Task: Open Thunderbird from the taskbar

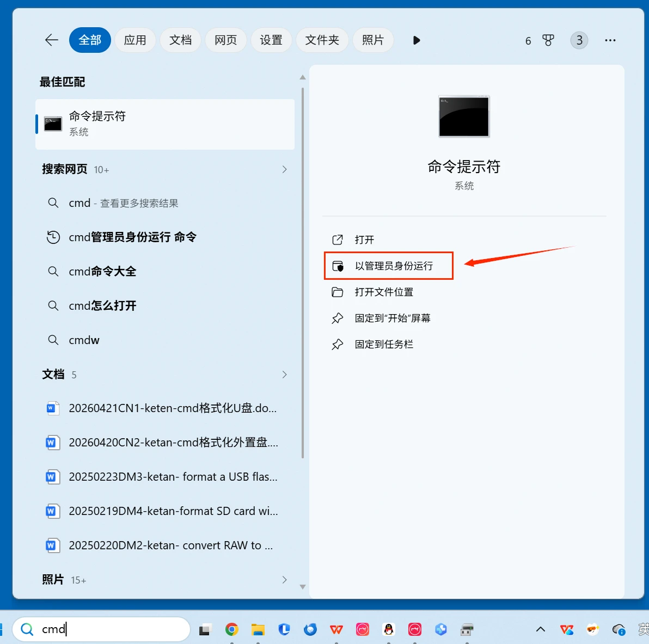Action: pos(310,629)
